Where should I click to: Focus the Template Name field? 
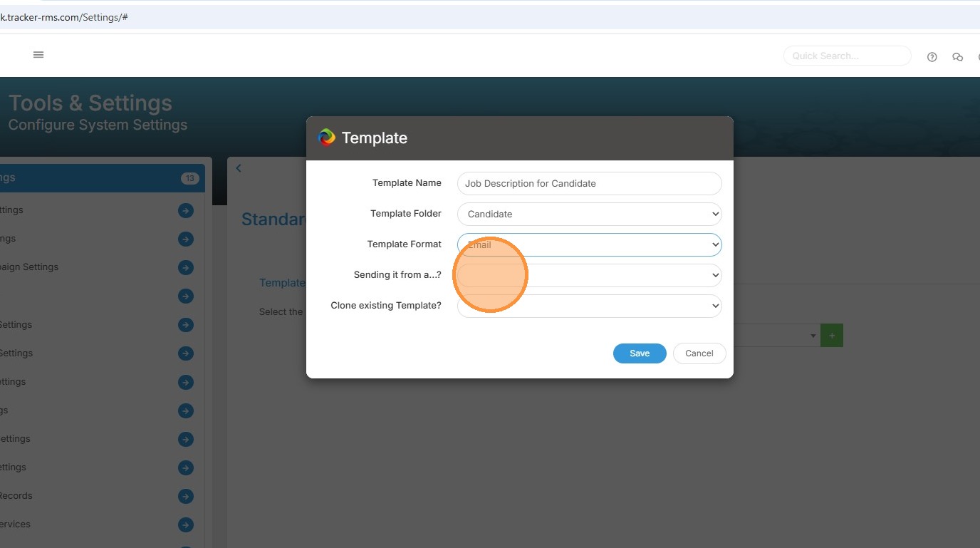click(x=590, y=183)
